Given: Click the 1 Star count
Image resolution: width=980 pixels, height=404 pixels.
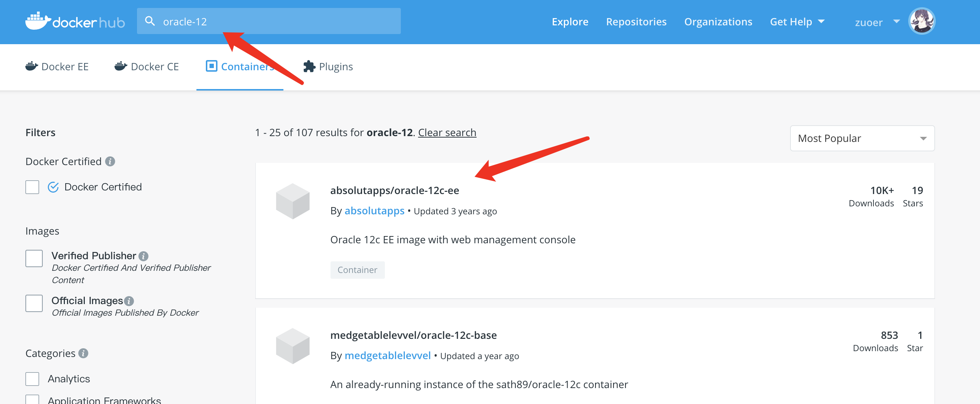Looking at the screenshot, I should click(x=915, y=341).
